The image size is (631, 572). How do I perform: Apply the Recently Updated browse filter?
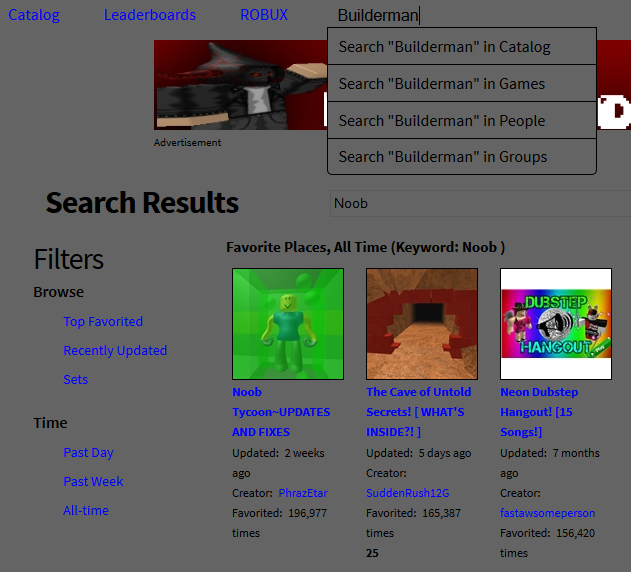coord(115,350)
